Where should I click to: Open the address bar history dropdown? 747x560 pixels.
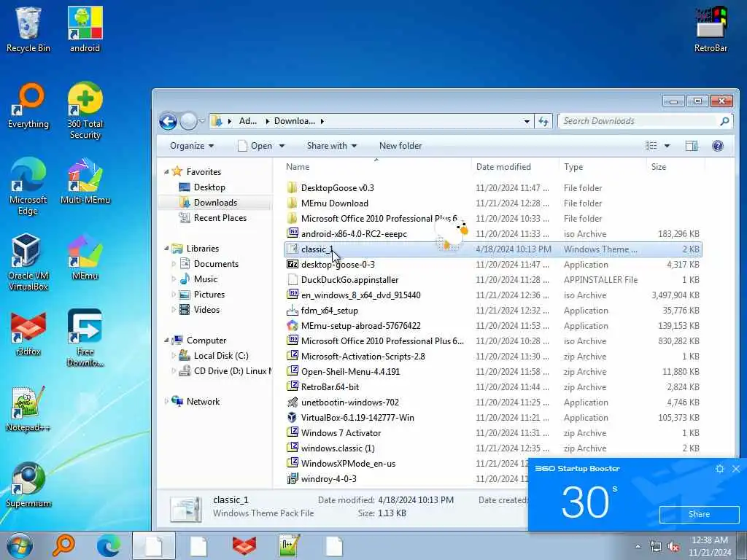pyautogui.click(x=527, y=122)
